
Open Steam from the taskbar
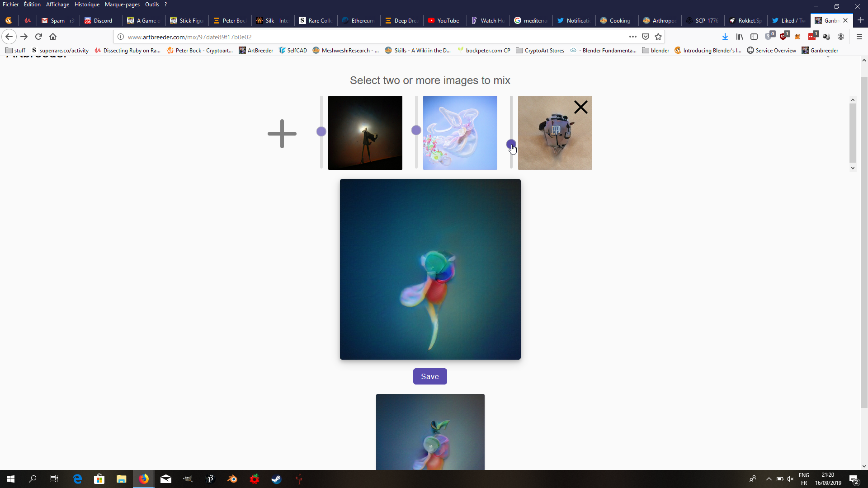(276, 479)
